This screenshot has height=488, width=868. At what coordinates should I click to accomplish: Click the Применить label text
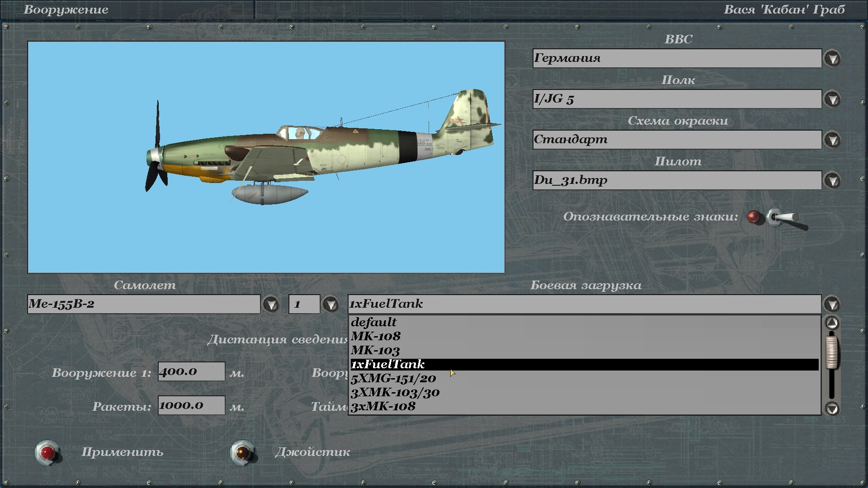pyautogui.click(x=122, y=452)
